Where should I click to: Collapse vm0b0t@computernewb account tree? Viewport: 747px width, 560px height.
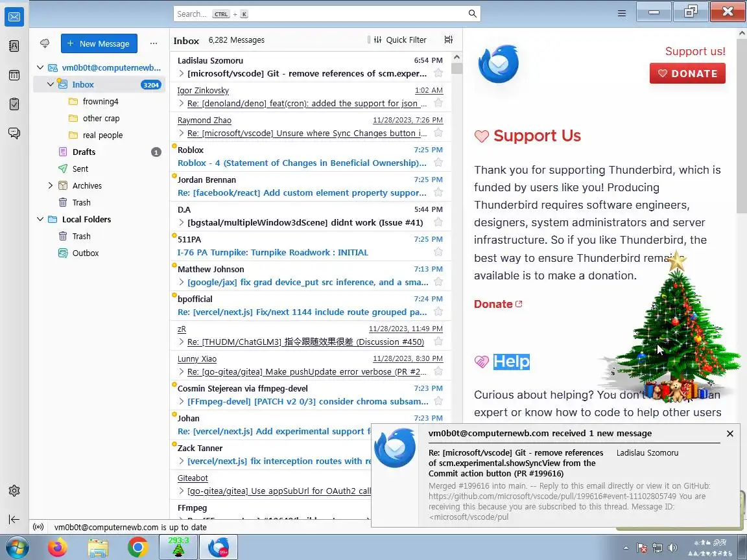[x=40, y=67]
